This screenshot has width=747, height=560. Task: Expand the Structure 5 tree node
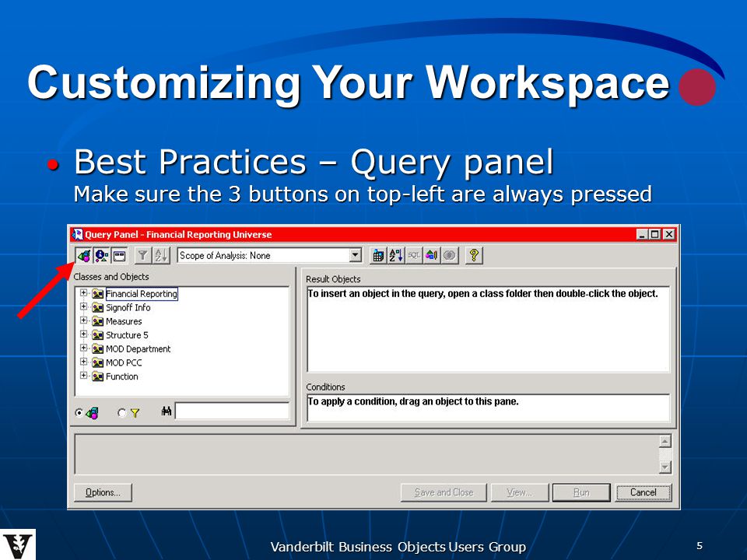[x=84, y=334]
